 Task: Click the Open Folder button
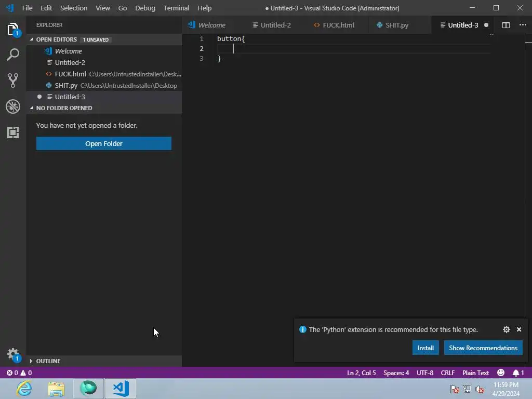(104, 143)
